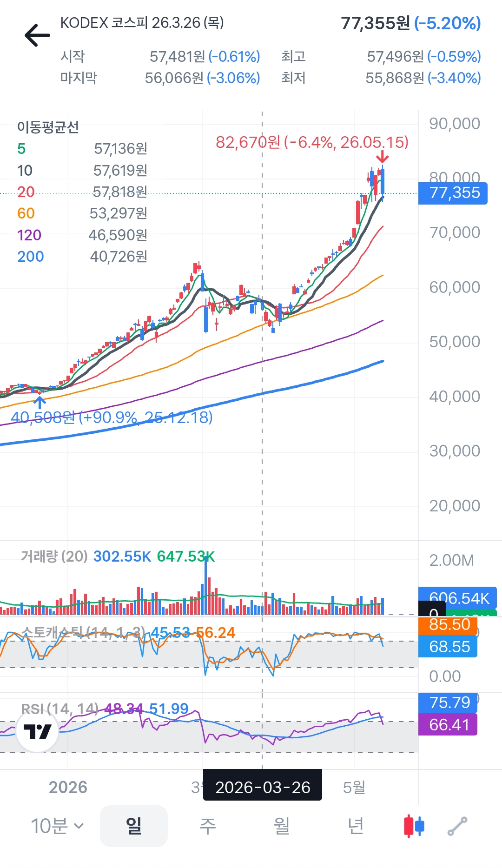Image resolution: width=502 pixels, height=868 pixels.
Task: Click the 82,670원 high price annotation
Action: click(312, 142)
